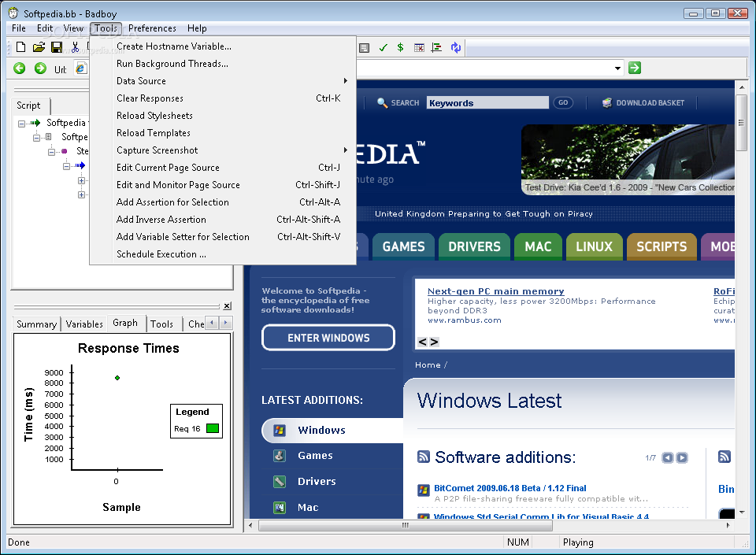756x555 pixels.
Task: Click the Drivers icon in Latest Additions
Action: [280, 481]
